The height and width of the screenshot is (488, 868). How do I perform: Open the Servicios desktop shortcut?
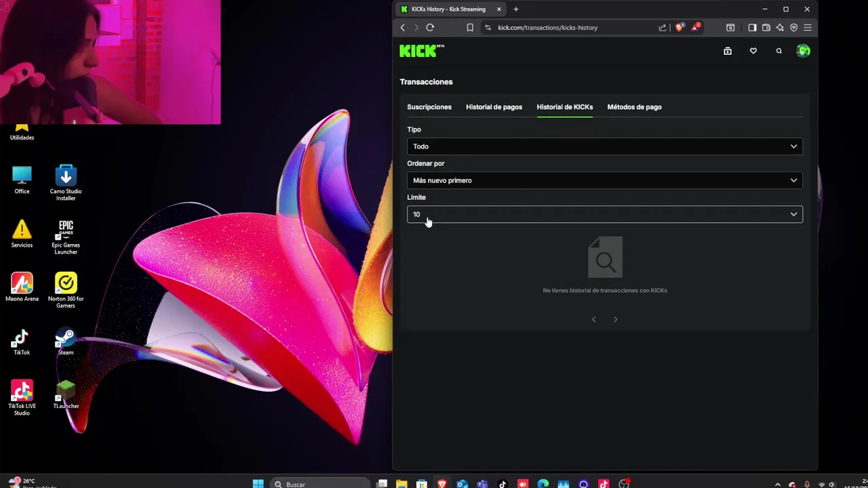tap(22, 234)
